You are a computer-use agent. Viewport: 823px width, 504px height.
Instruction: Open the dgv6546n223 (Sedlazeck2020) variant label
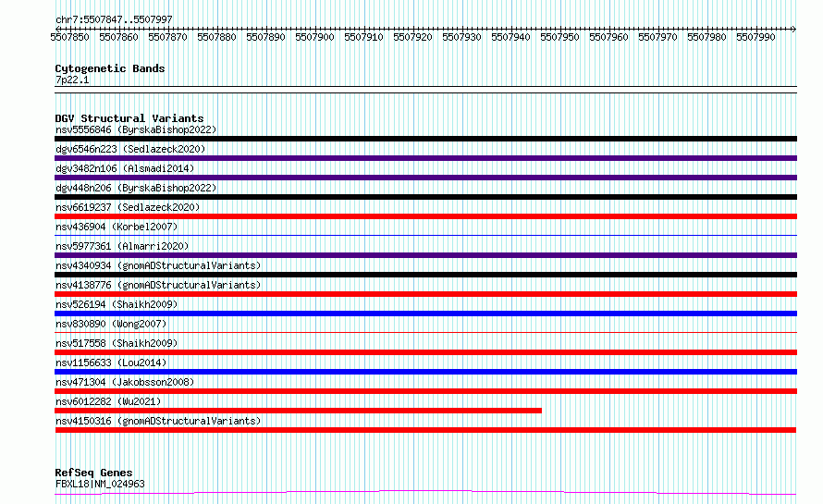click(130, 149)
